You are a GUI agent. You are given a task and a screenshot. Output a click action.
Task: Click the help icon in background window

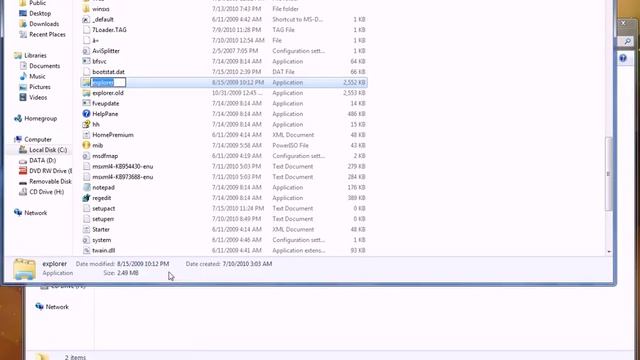tap(623, 58)
